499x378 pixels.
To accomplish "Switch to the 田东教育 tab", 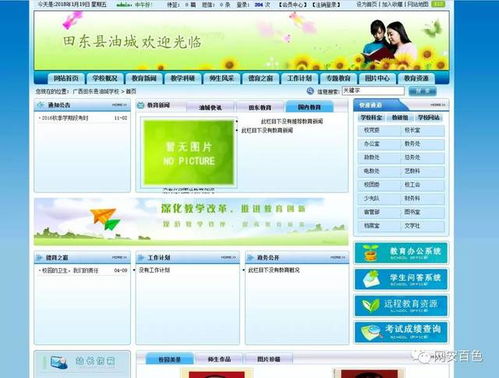I will click(260, 107).
